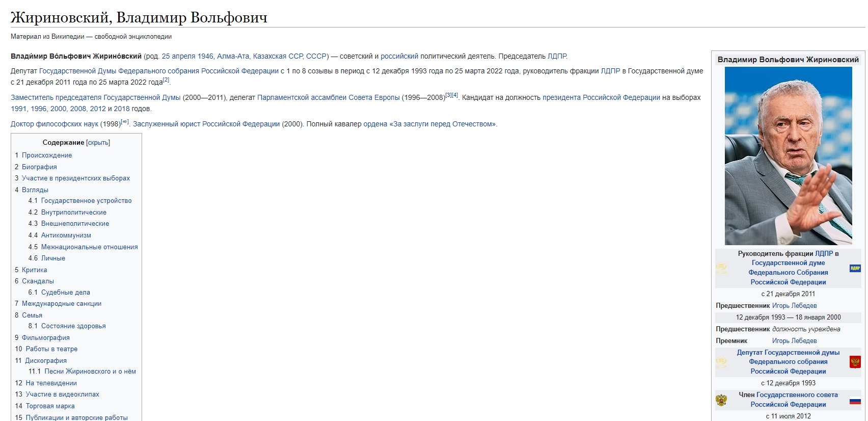Viewport: 868px width, 421px height.
Task: Open the Антикоммунизм subsection in contents
Action: pos(66,235)
